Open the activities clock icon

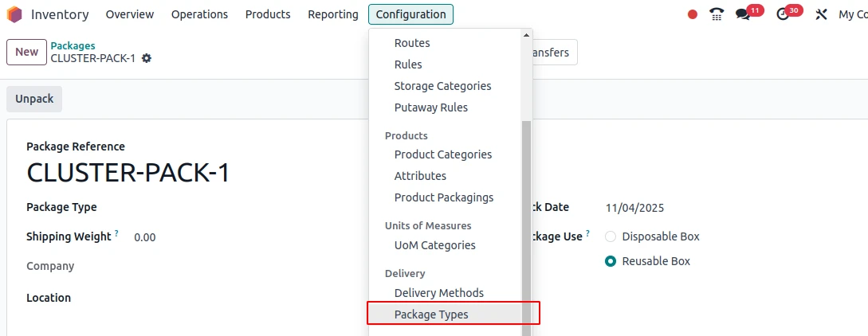tap(783, 14)
